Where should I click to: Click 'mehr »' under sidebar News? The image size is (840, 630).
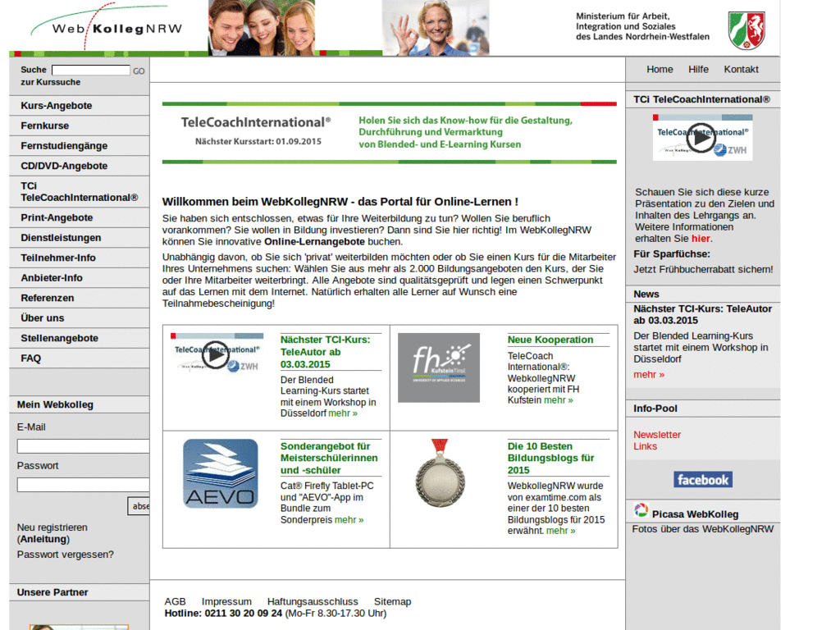pyautogui.click(x=649, y=374)
